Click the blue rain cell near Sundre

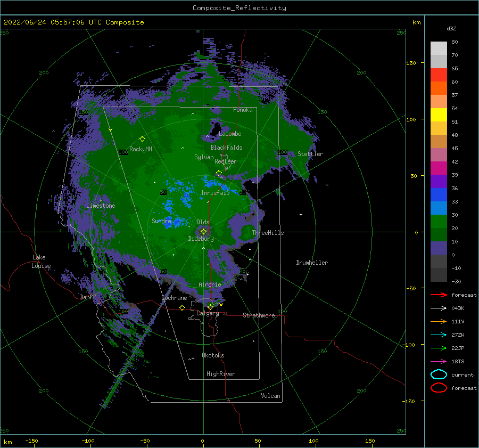pos(174,223)
